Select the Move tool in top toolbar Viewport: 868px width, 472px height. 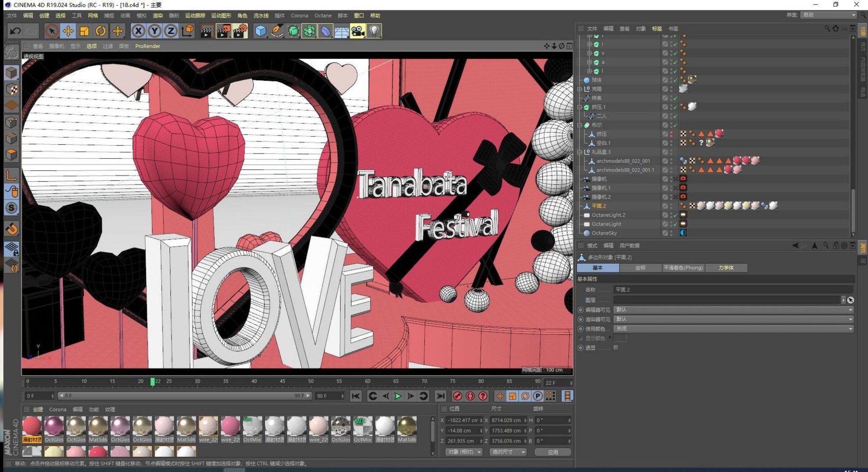tap(68, 31)
